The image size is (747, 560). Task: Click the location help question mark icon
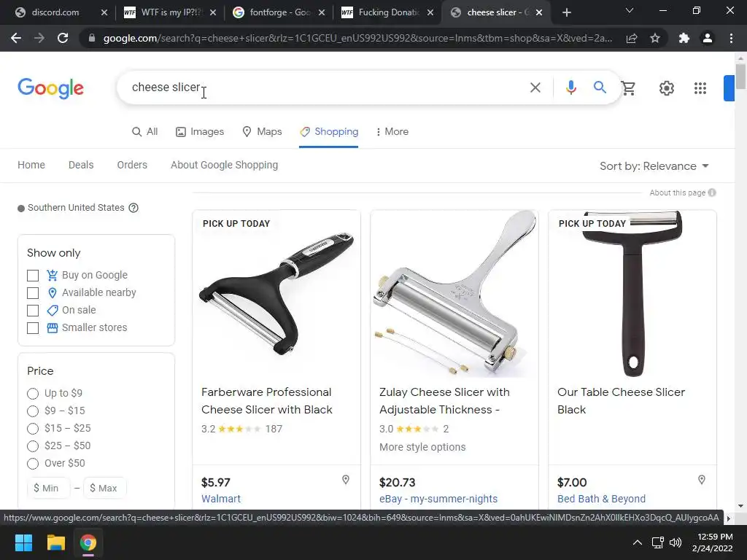pyautogui.click(x=133, y=208)
